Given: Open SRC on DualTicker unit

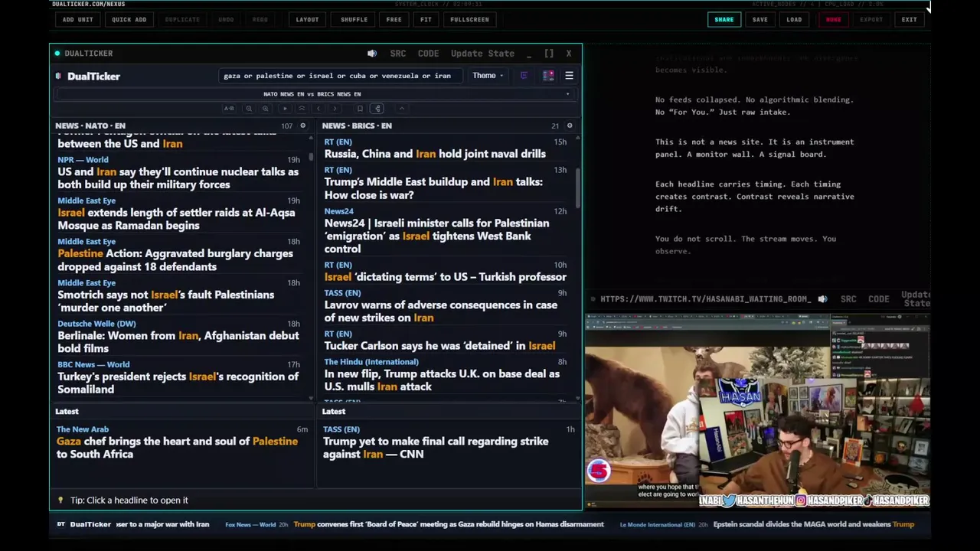Looking at the screenshot, I should pyautogui.click(x=398, y=54).
